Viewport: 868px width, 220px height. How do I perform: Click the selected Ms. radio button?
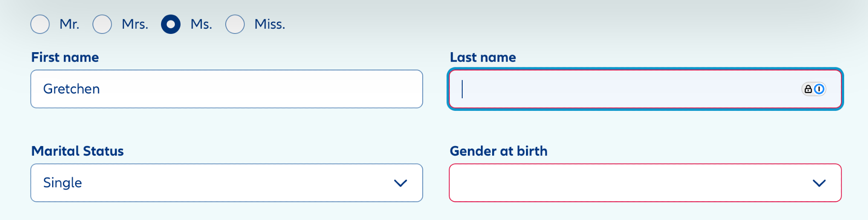(171, 24)
